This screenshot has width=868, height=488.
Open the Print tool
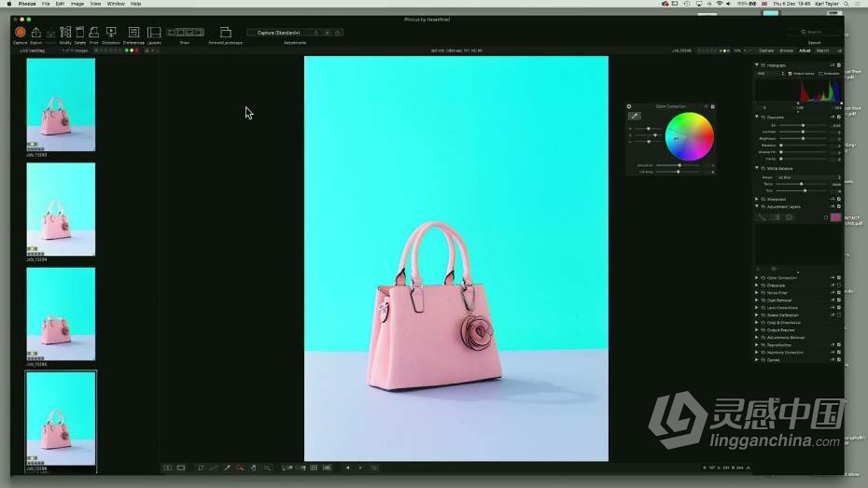94,33
